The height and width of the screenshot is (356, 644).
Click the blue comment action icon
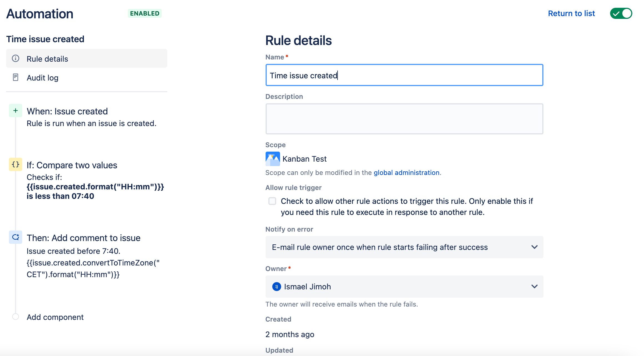(16, 237)
